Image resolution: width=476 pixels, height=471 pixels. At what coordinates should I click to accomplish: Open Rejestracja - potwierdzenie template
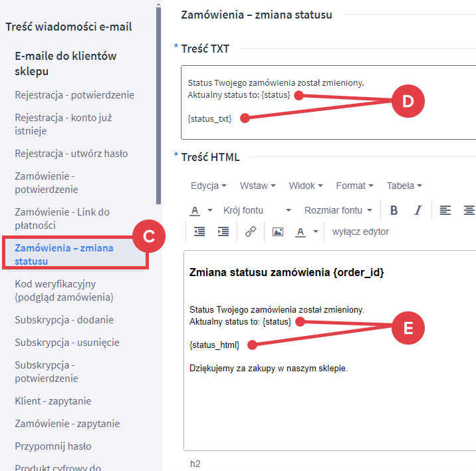coord(74,95)
